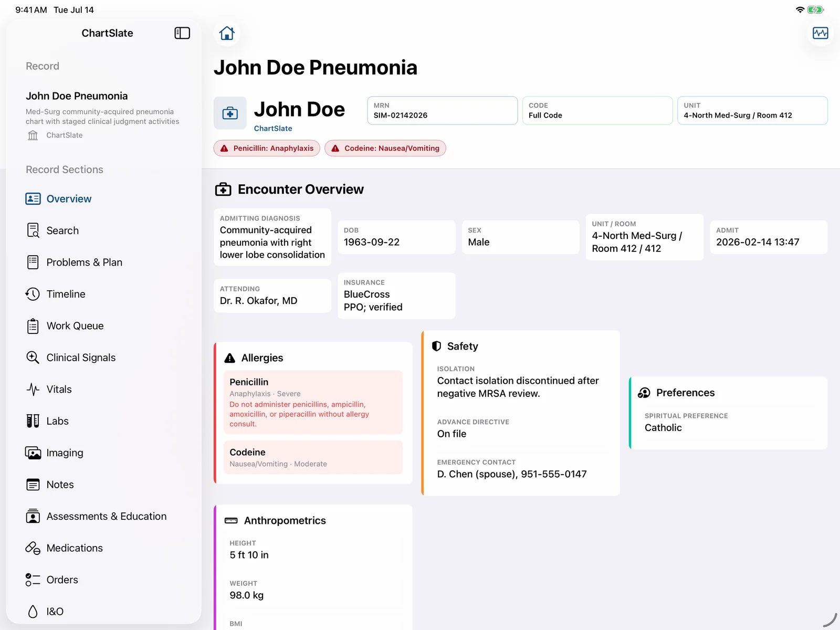Click the Medications pill icon
Image resolution: width=840 pixels, height=630 pixels.
[33, 548]
